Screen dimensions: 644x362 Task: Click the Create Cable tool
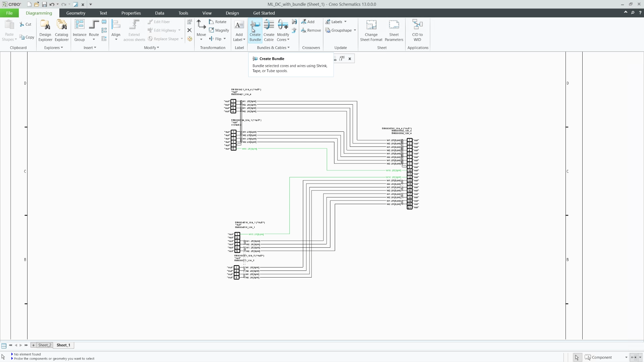tap(269, 31)
